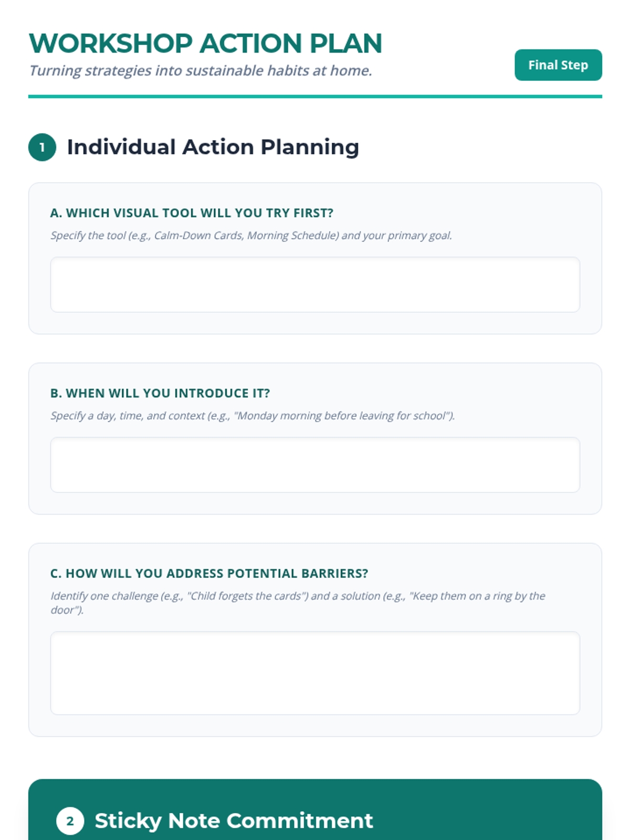The height and width of the screenshot is (840, 630).
Task: Click the 'Monday morning' example hint text
Action: [x=253, y=416]
